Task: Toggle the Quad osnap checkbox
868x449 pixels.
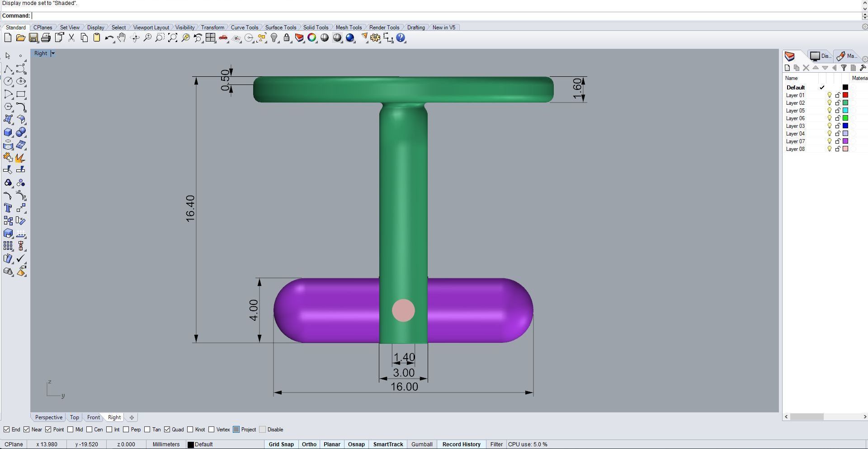Action: coord(167,430)
